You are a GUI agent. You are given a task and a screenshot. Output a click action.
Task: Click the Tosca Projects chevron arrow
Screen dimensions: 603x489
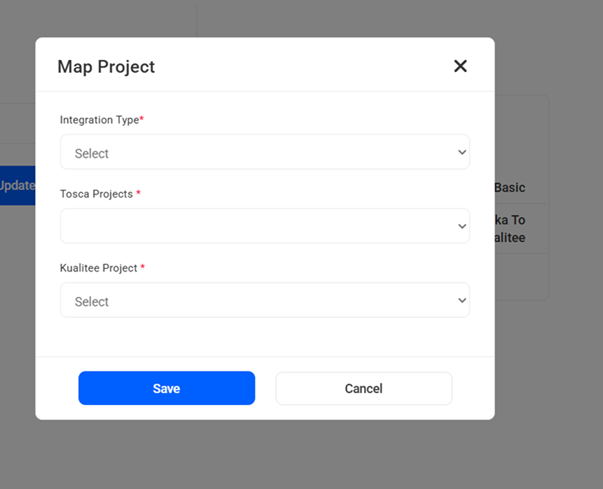pyautogui.click(x=461, y=227)
